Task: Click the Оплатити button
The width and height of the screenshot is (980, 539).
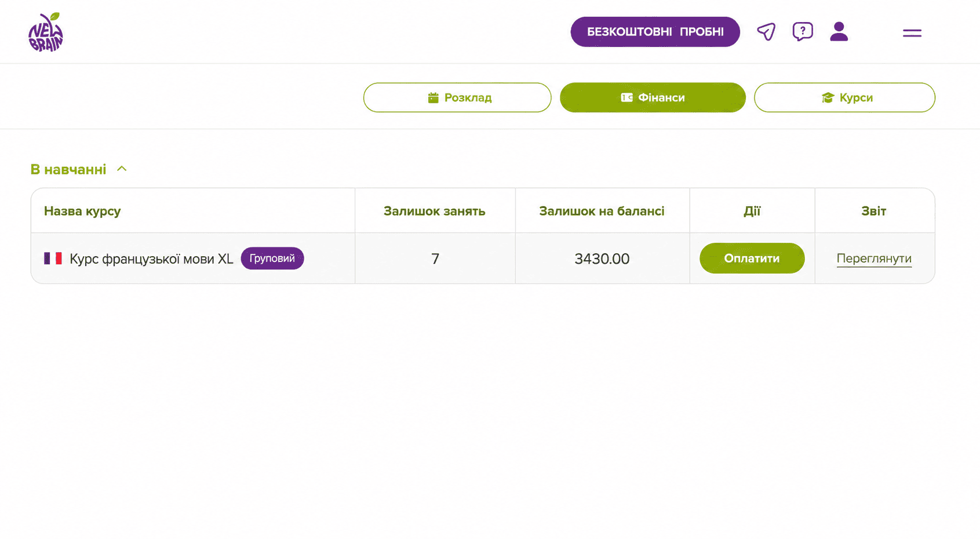Action: click(x=752, y=258)
